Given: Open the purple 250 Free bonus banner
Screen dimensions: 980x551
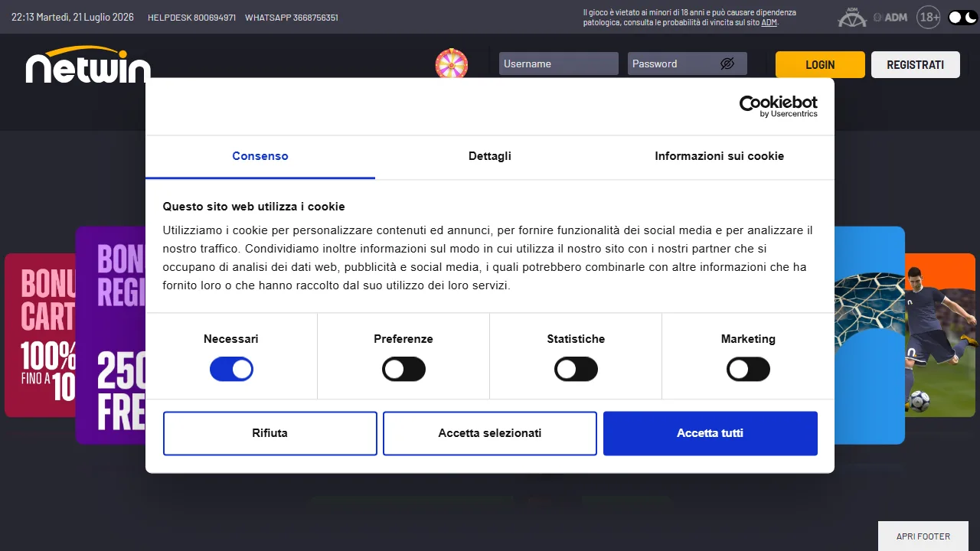Looking at the screenshot, I should tap(111, 335).
